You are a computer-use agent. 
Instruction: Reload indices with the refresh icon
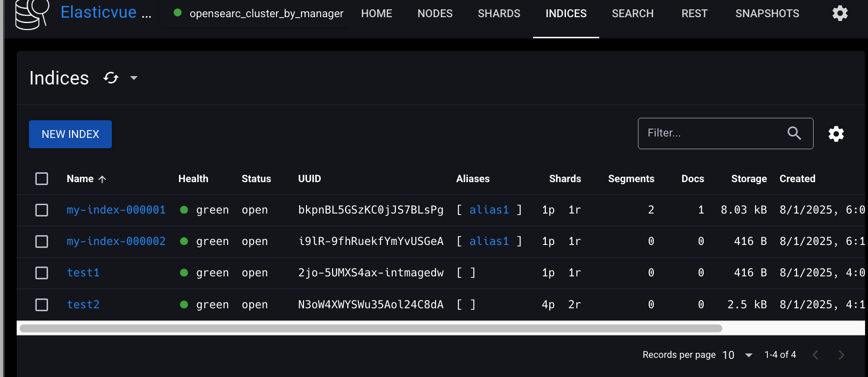(111, 78)
